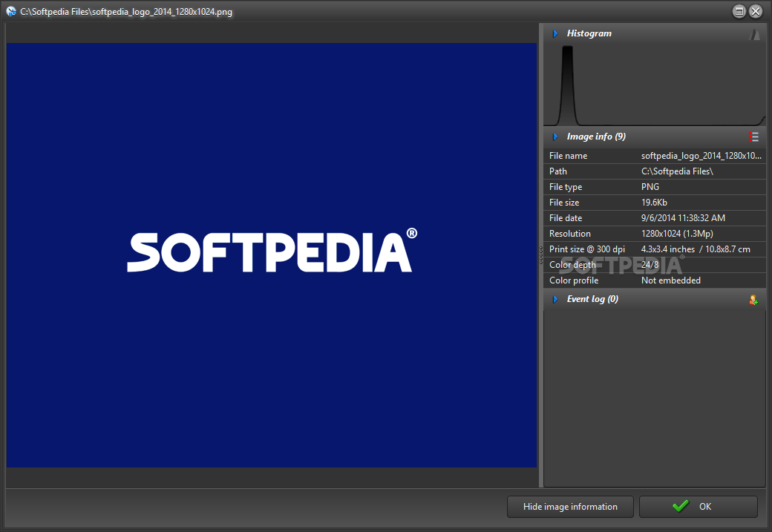The image size is (772, 532).
Task: Select the File size value 19.6Kb
Action: tap(654, 203)
